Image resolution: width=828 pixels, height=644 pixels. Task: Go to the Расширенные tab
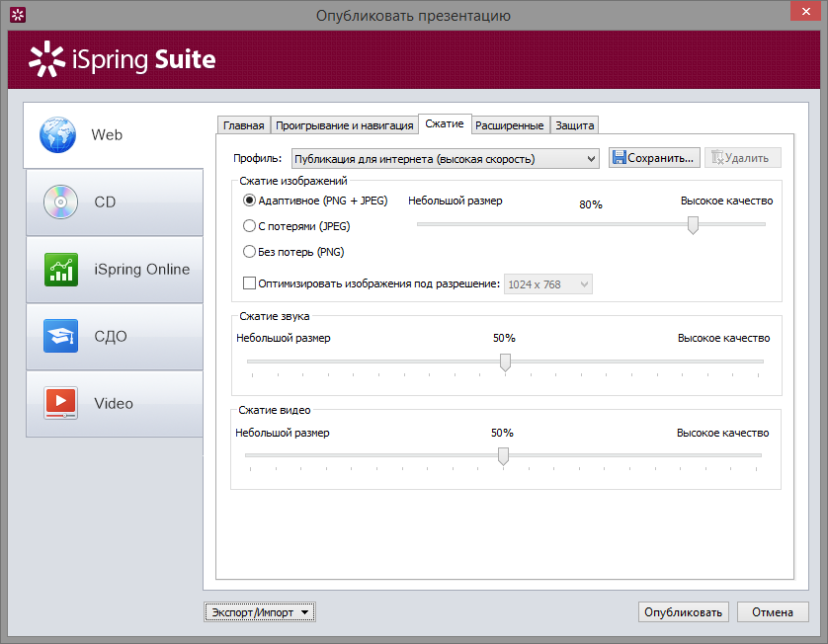pyautogui.click(x=510, y=125)
